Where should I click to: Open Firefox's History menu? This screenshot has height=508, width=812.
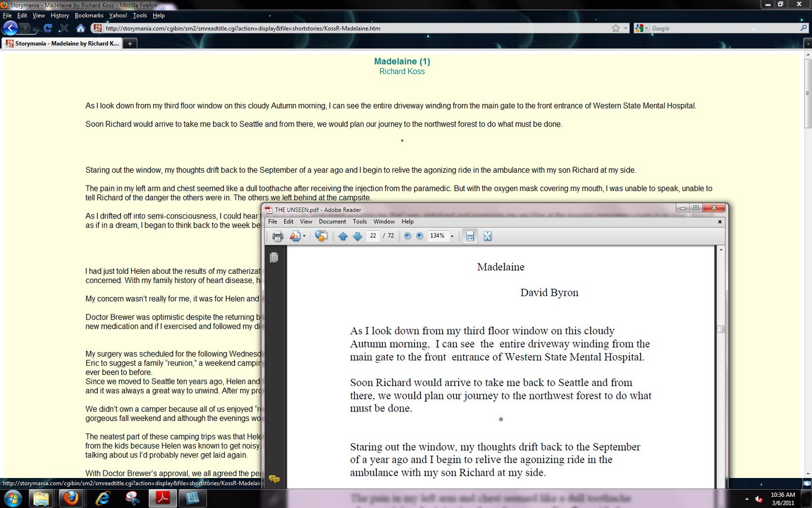(60, 15)
